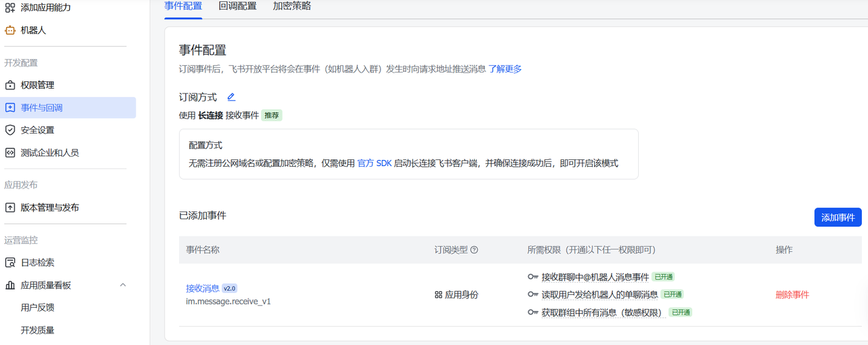The image size is (868, 345).
Task: Click the 事件与回调 sidebar icon
Action: pos(10,108)
